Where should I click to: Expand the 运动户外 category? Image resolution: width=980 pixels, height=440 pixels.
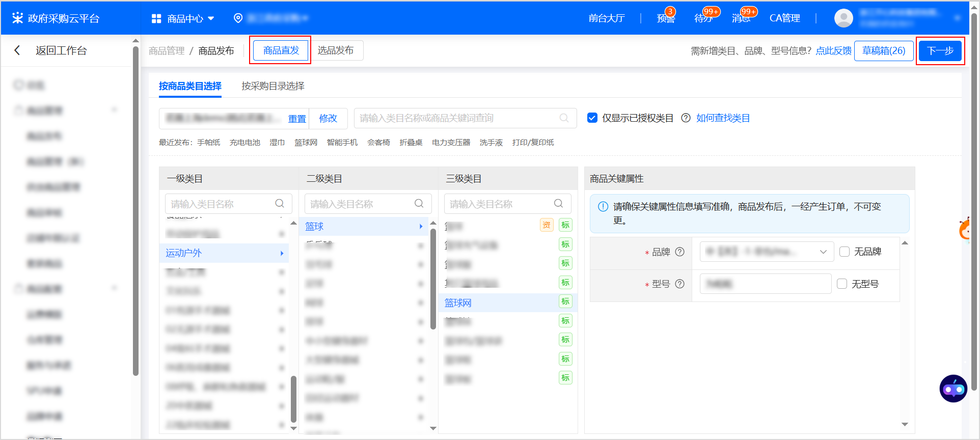point(224,253)
